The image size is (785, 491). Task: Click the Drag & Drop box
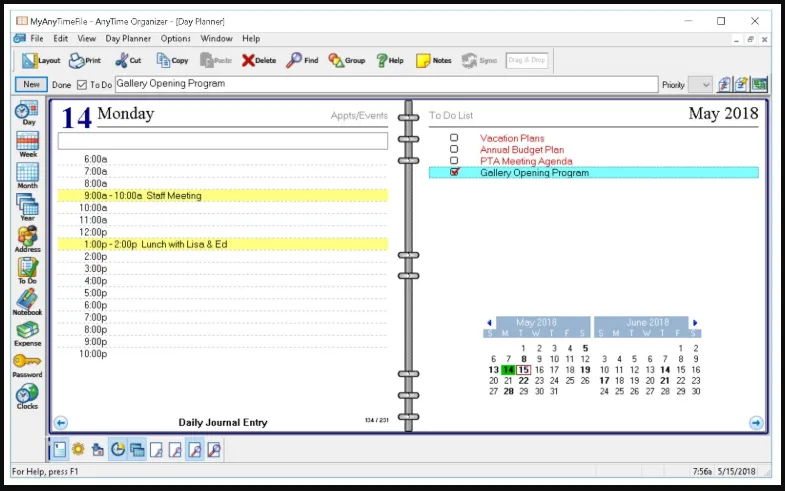coord(527,60)
